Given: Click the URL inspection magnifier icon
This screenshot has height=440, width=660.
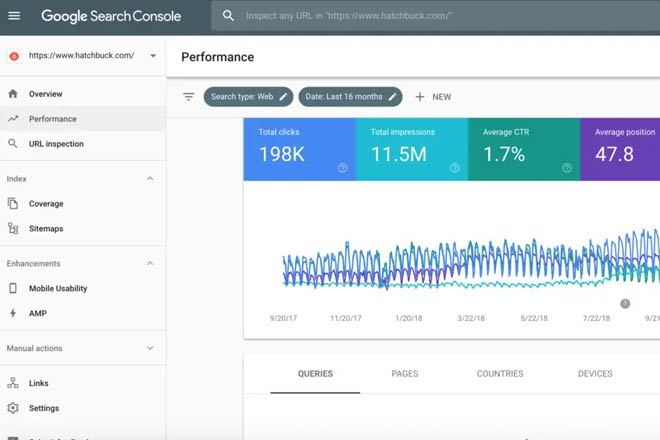Looking at the screenshot, I should [x=13, y=144].
